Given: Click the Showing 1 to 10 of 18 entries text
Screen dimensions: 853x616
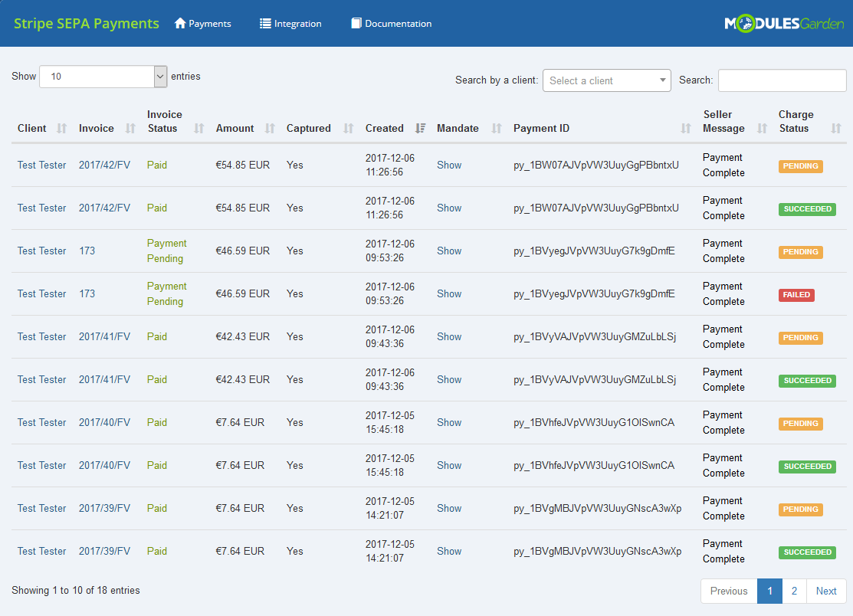Looking at the screenshot, I should click(76, 591).
